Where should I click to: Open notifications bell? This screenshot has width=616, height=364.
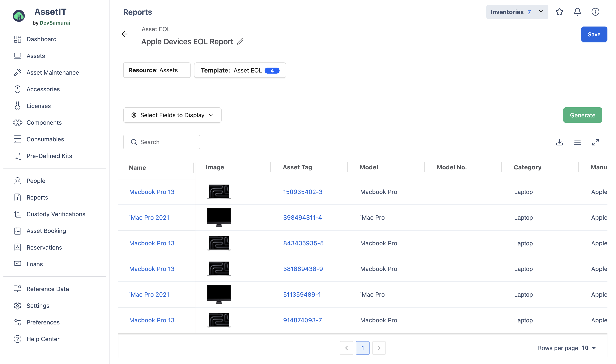point(577,12)
